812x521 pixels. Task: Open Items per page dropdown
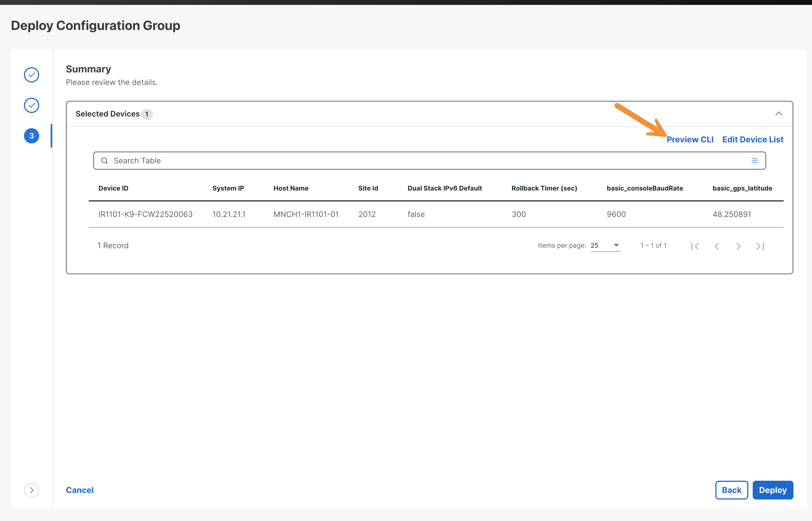605,246
